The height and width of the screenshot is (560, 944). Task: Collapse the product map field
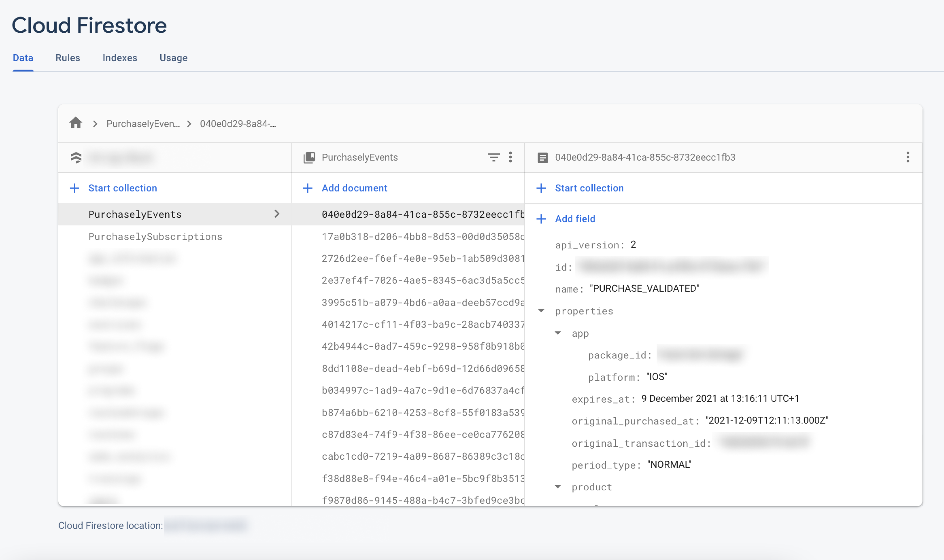558,487
